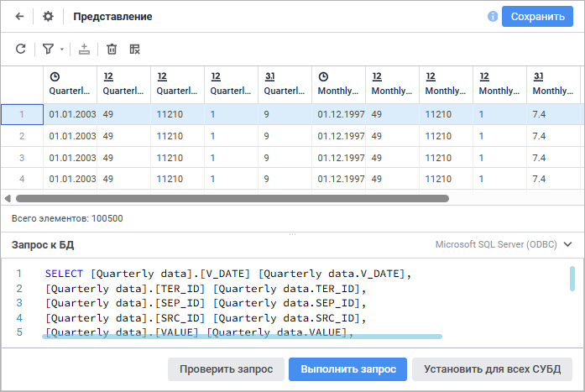Run the query with Выполнить запрос
585x392 pixels.
(347, 369)
